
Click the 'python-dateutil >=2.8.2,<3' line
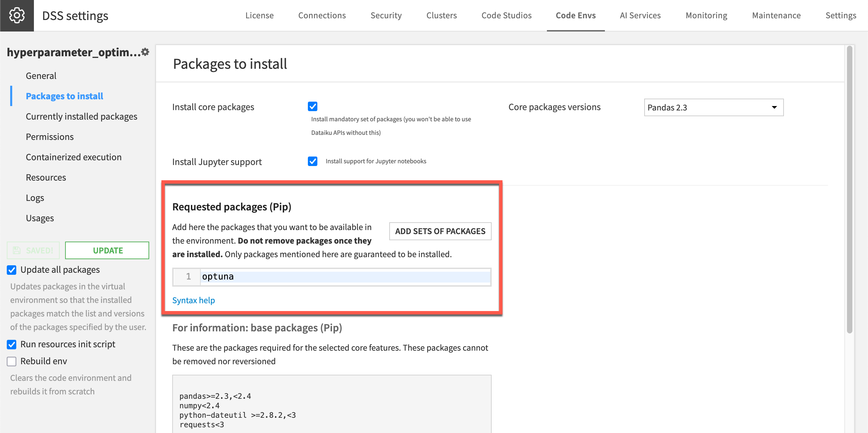(237, 415)
